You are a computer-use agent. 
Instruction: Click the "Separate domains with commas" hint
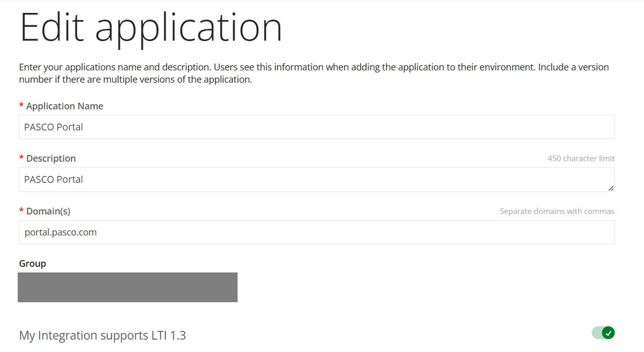[557, 211]
